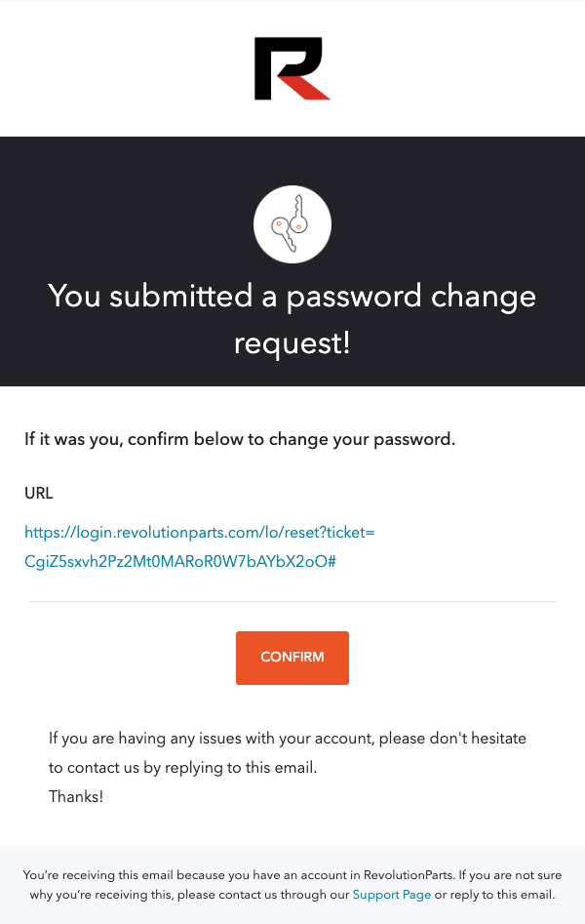Select the Thanks! closing text
Screen dimensions: 585x924
[x=78, y=796]
